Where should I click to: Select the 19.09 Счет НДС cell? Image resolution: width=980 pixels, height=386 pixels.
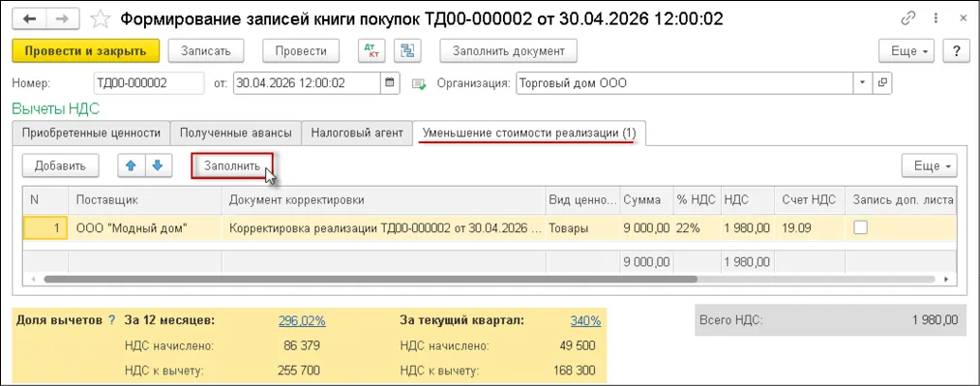[x=810, y=228]
